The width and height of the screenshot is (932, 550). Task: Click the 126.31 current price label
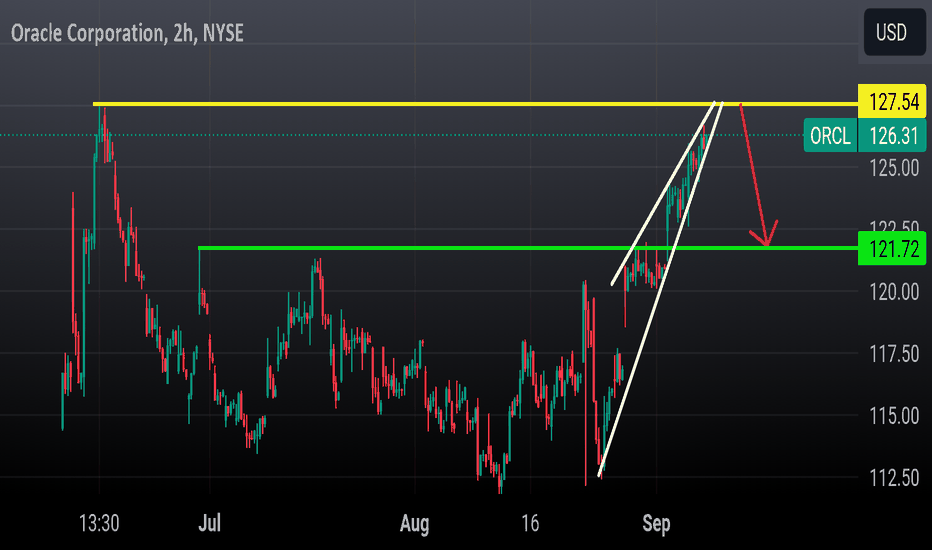pos(892,136)
